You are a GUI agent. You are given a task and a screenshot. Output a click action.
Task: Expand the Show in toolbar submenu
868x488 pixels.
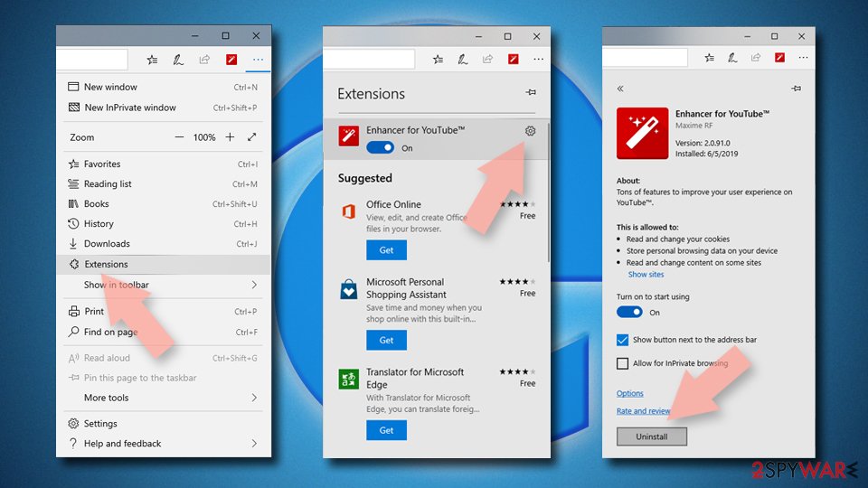[x=254, y=285]
